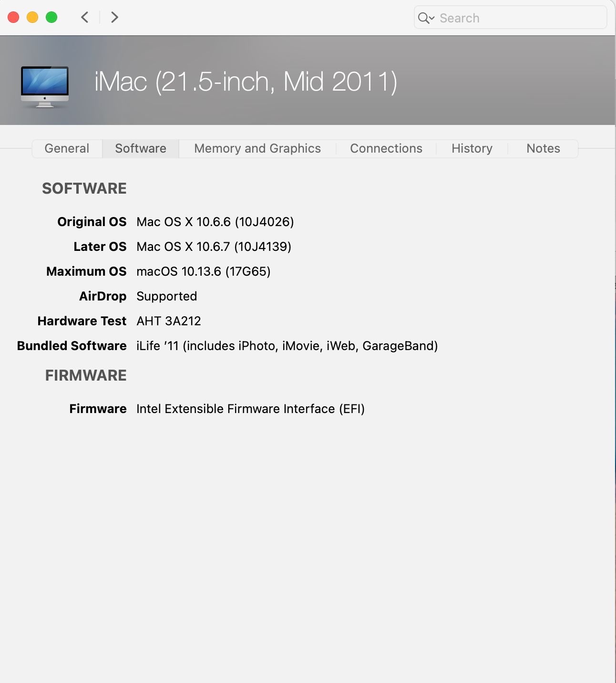Select value Mac OS X 10.6.7 (10J4139)
The width and height of the screenshot is (616, 683).
click(x=214, y=247)
